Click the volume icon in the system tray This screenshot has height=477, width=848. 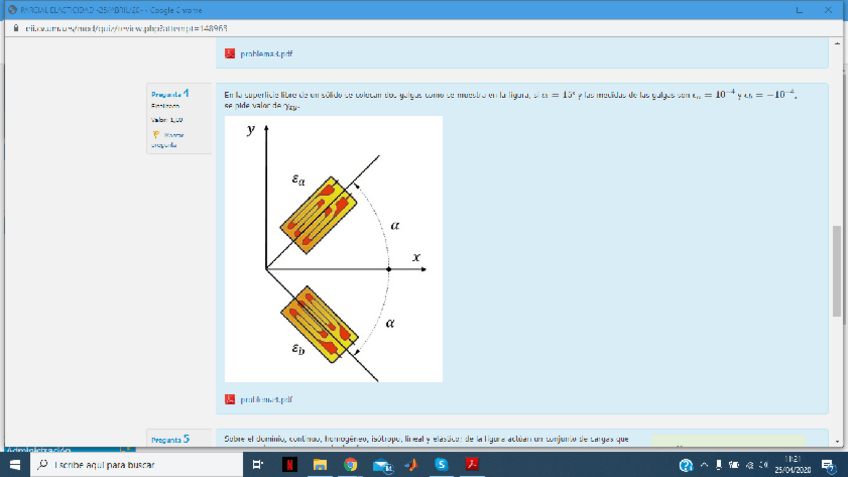pyautogui.click(x=764, y=465)
